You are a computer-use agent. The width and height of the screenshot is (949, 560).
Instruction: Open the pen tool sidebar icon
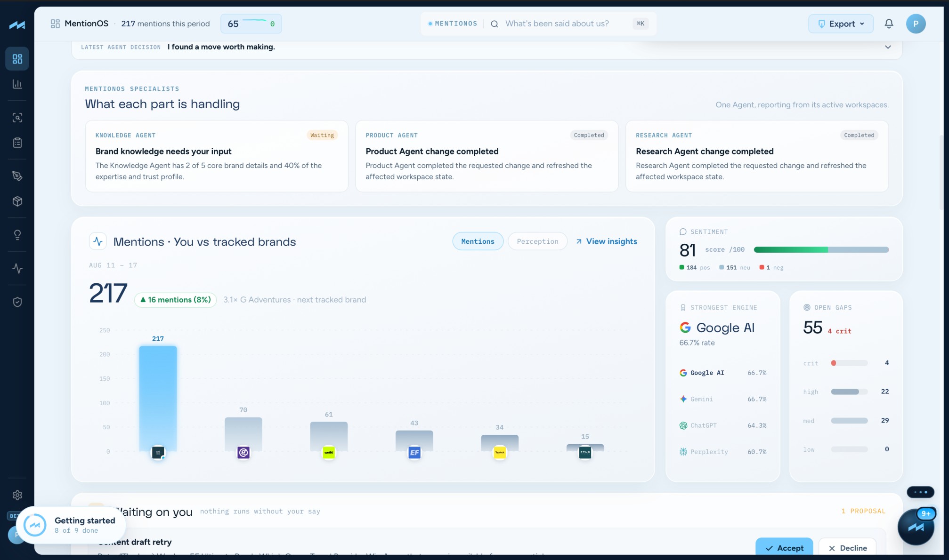click(17, 176)
